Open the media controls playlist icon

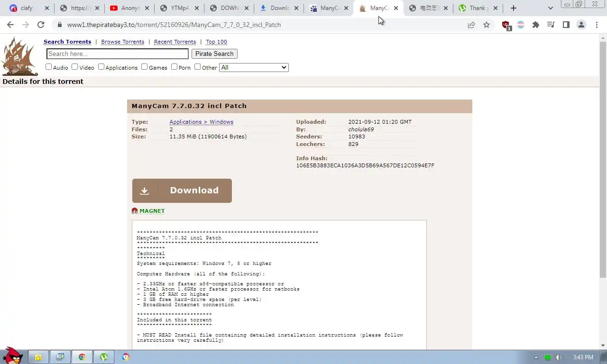pyautogui.click(x=551, y=25)
